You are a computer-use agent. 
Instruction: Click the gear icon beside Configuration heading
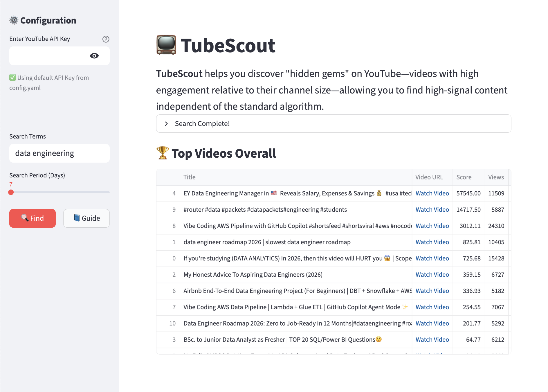click(14, 20)
